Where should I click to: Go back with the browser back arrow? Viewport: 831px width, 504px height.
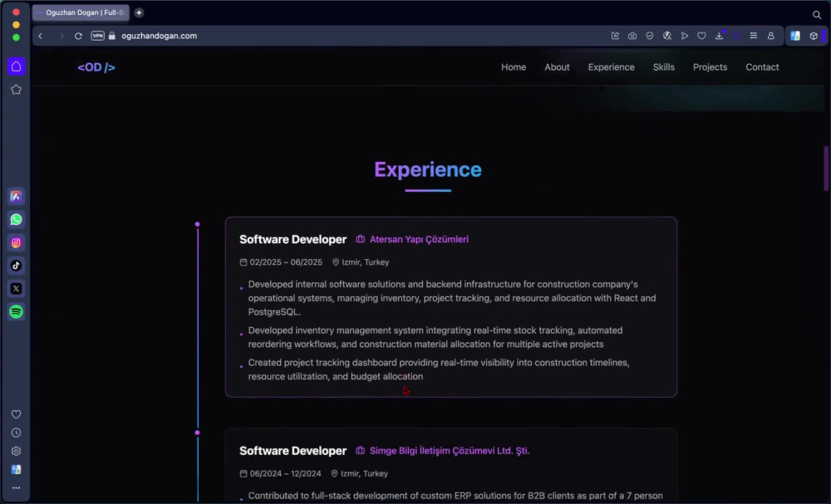41,36
